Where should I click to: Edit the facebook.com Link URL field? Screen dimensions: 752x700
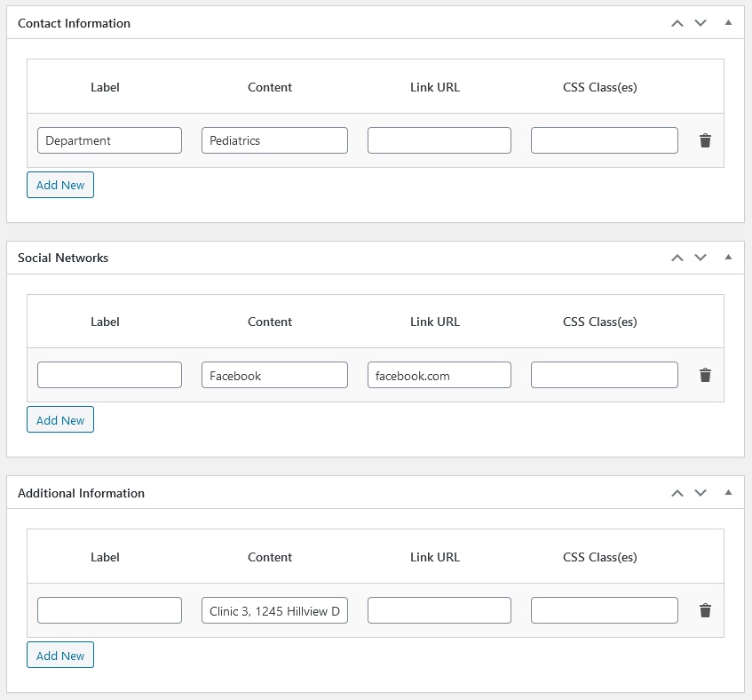click(x=439, y=375)
